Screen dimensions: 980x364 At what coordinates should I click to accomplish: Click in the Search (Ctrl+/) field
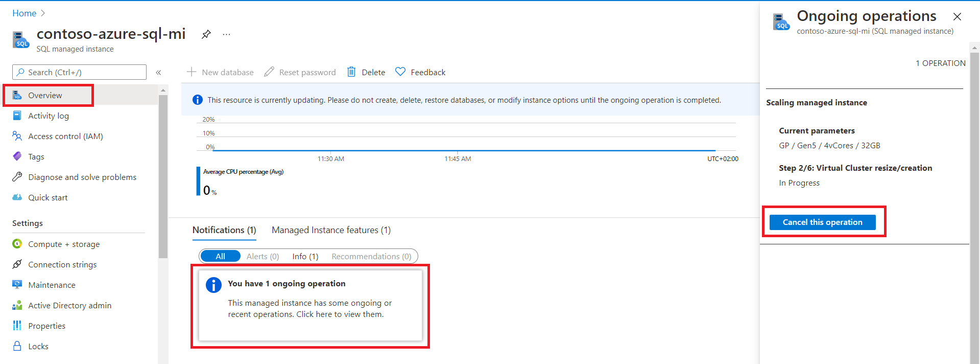tap(79, 72)
